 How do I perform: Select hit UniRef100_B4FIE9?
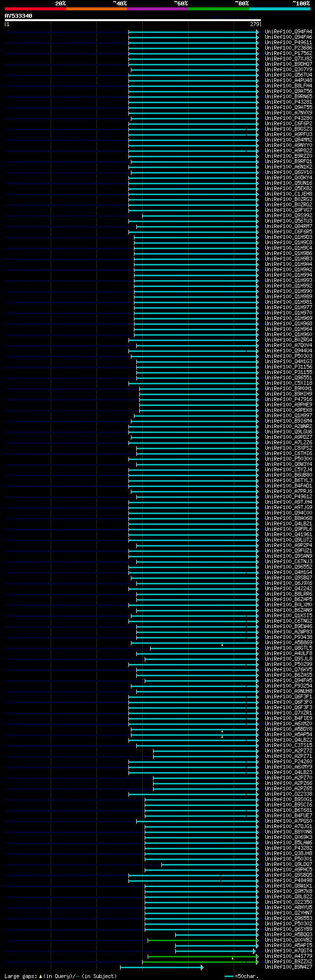(x=288, y=718)
